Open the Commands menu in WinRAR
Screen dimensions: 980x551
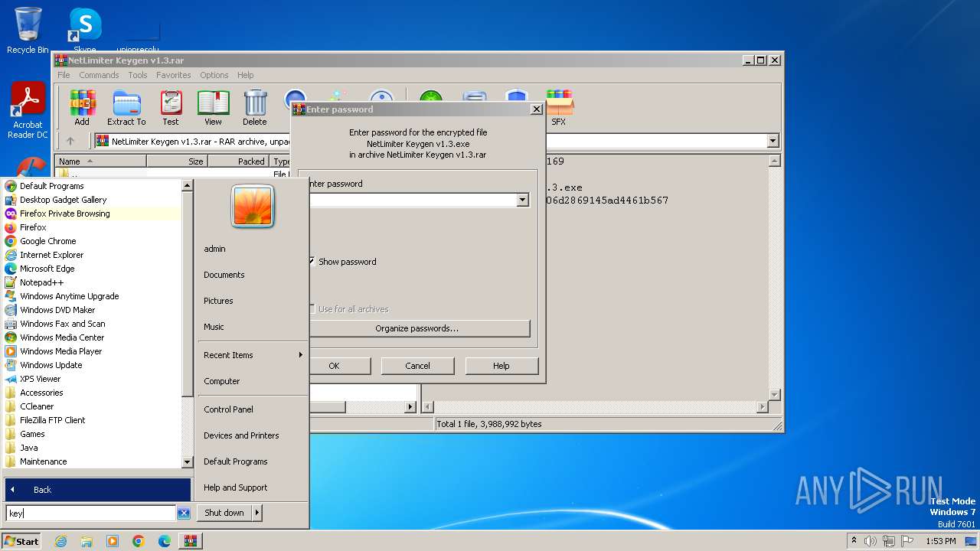[x=99, y=75]
